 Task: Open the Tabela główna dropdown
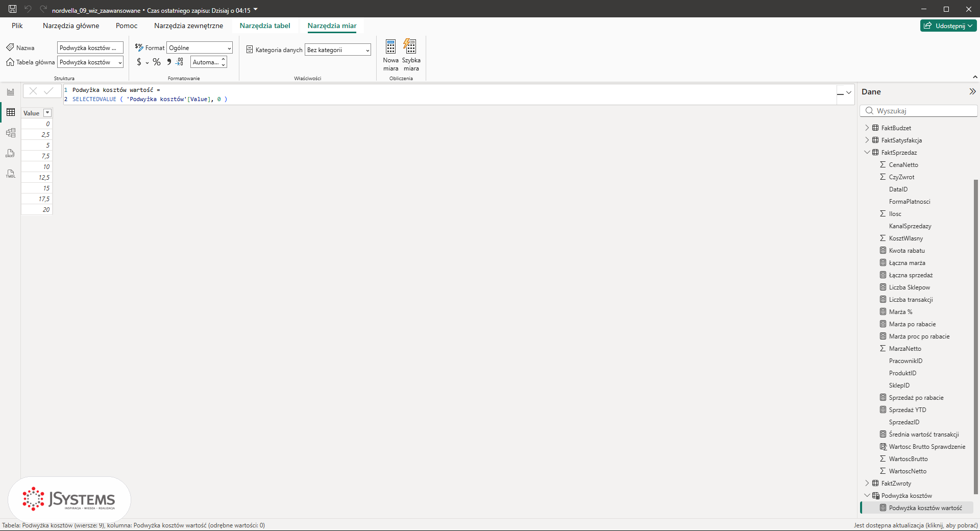point(90,62)
